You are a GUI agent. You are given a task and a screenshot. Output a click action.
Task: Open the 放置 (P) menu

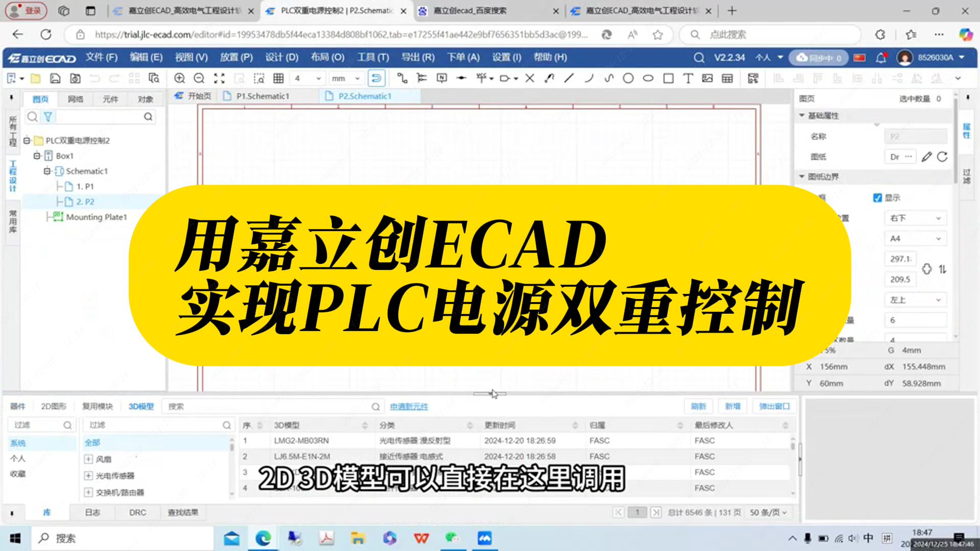(x=236, y=57)
